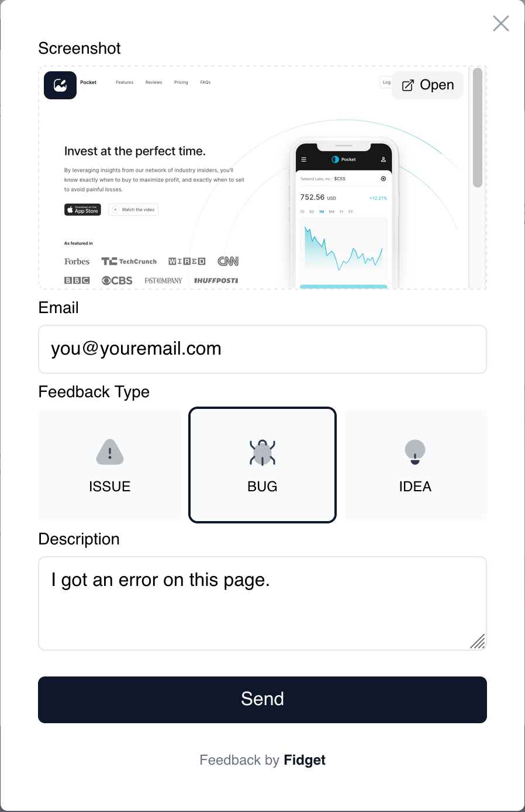The height and width of the screenshot is (812, 525).
Task: Click the hamburger menu icon in the phone mockup
Action: [303, 159]
